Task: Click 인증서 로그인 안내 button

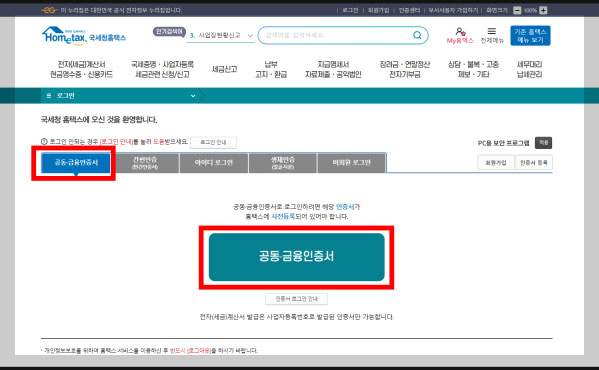Action: pyautogui.click(x=296, y=299)
